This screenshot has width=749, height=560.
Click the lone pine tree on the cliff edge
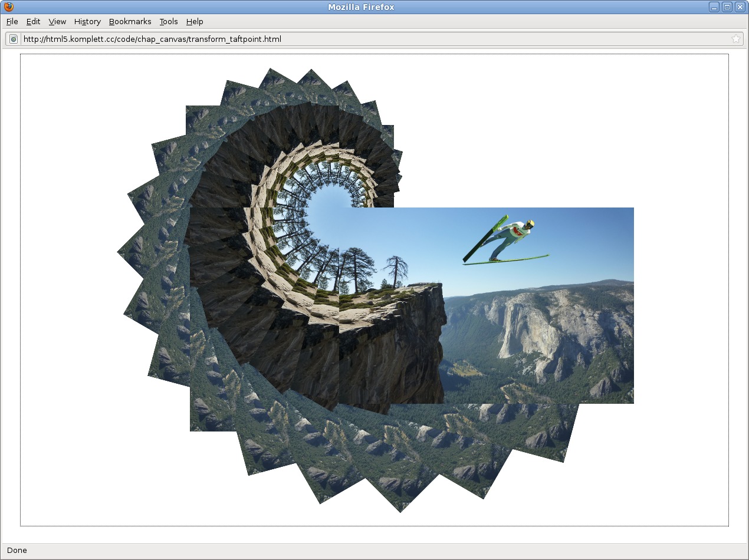pos(395,271)
